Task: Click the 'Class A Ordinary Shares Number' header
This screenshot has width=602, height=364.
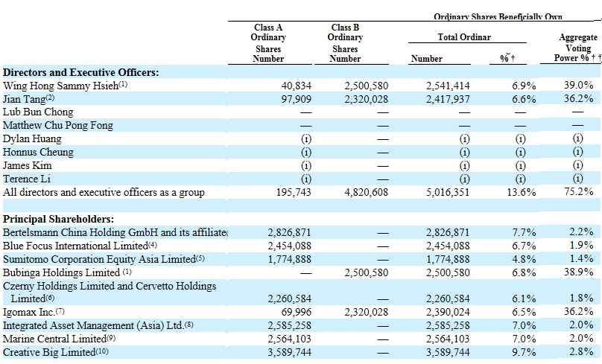Action: tap(268, 43)
